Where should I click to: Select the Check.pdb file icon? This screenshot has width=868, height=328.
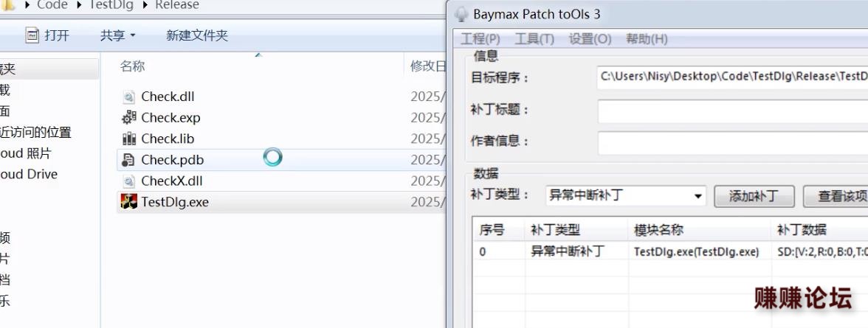click(x=128, y=160)
